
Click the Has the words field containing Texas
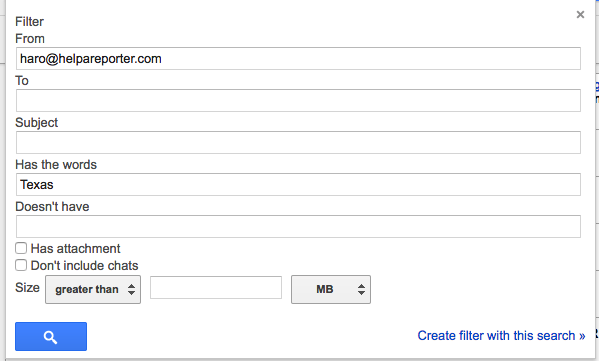click(x=298, y=185)
